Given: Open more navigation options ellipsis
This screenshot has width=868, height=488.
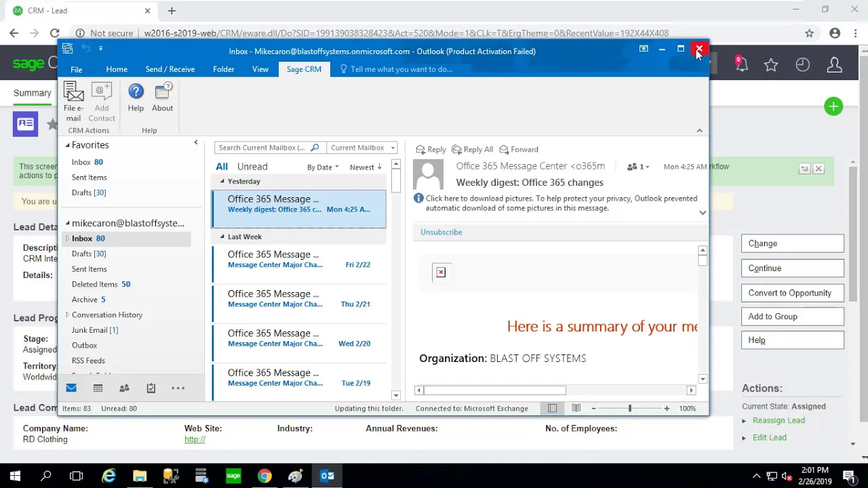Looking at the screenshot, I should click(x=178, y=388).
